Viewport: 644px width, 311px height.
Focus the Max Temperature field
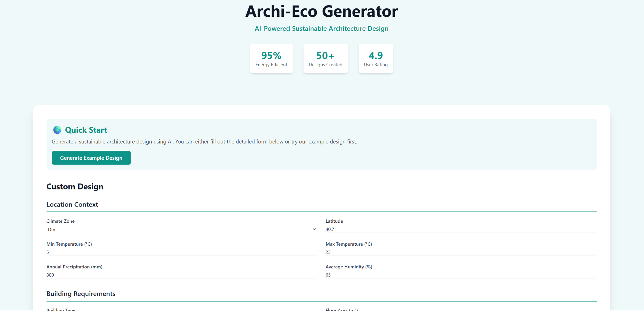click(x=461, y=252)
